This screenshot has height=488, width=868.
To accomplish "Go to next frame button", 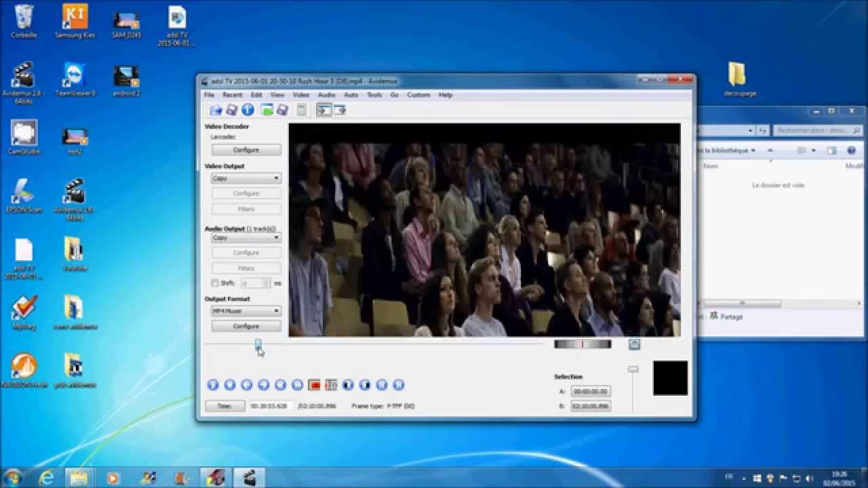I will 264,385.
